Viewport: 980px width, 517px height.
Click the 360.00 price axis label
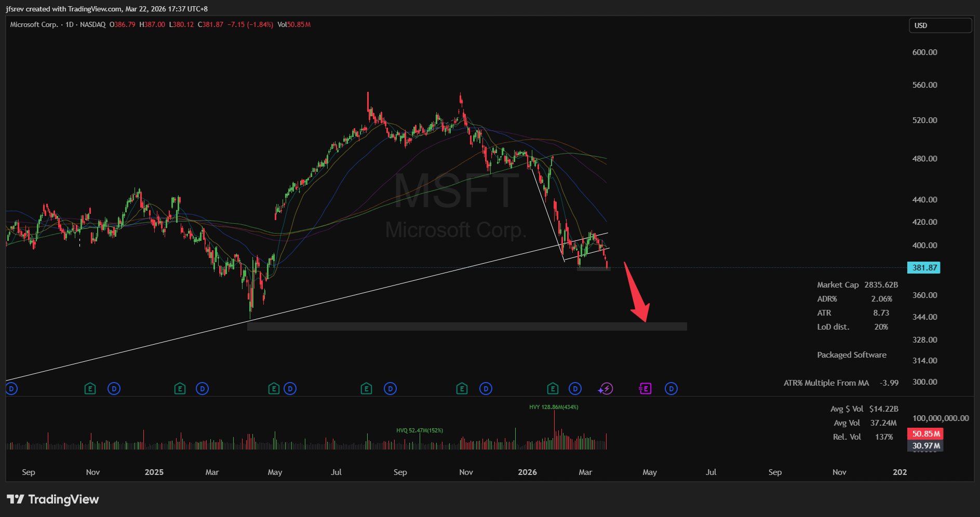[x=925, y=295]
